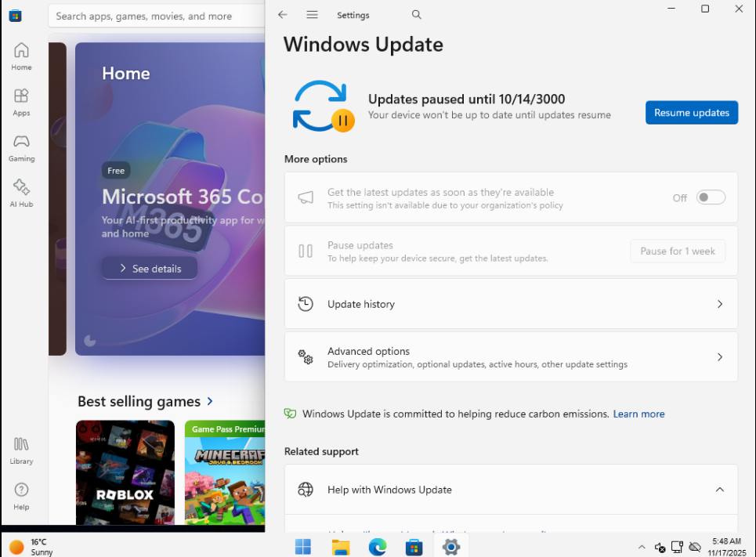The width and height of the screenshot is (756, 557).
Task: Show hidden system tray icons
Action: coord(642,547)
